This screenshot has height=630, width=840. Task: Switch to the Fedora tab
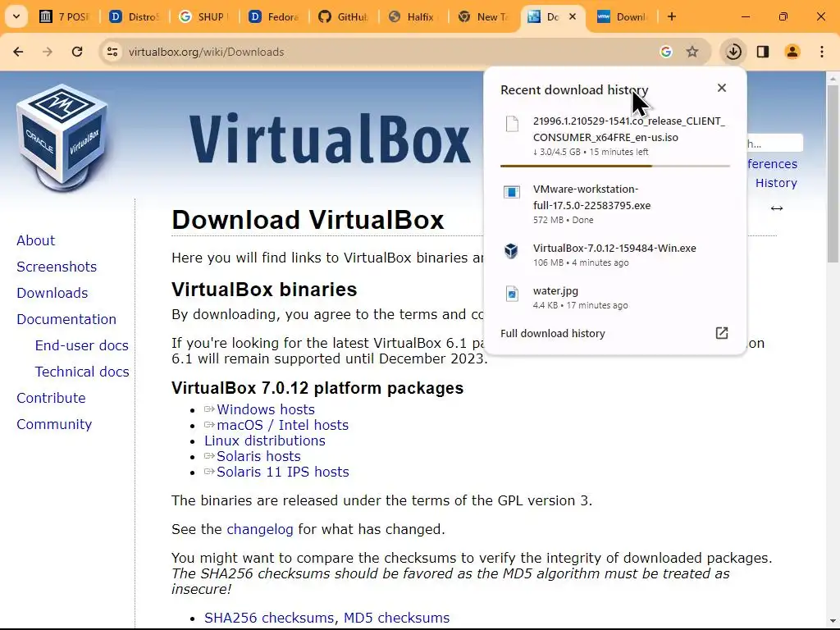pyautogui.click(x=274, y=16)
